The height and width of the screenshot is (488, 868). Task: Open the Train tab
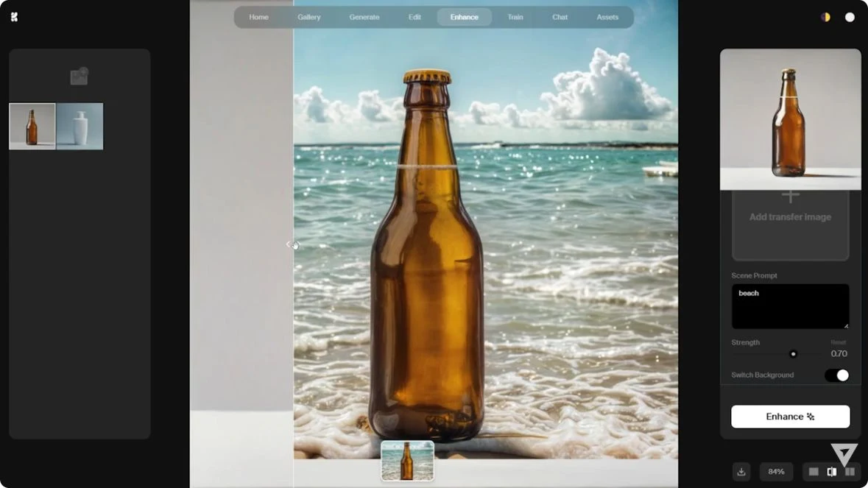pos(515,17)
